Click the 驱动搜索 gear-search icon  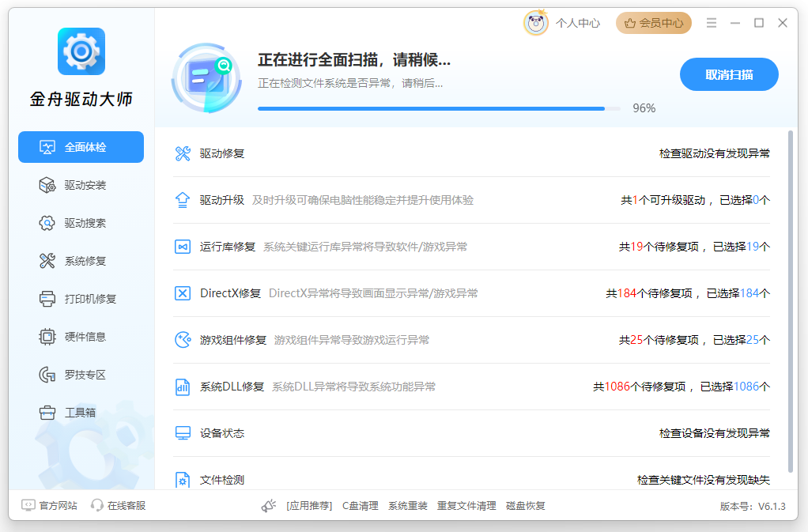(x=47, y=223)
